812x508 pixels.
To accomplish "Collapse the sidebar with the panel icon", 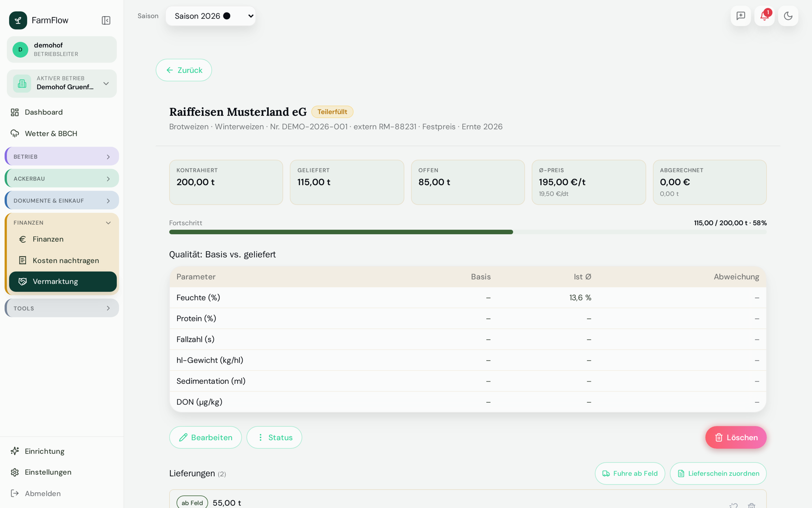I will coord(106,20).
